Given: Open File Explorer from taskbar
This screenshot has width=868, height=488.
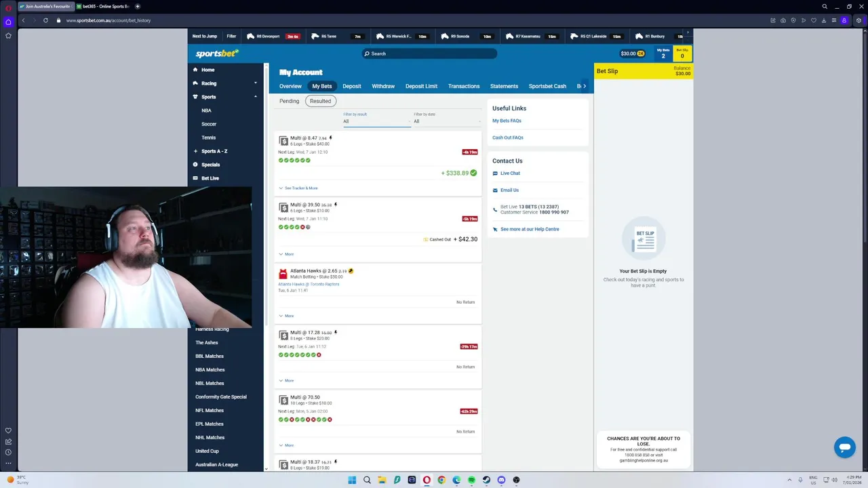Looking at the screenshot, I should click(x=382, y=480).
